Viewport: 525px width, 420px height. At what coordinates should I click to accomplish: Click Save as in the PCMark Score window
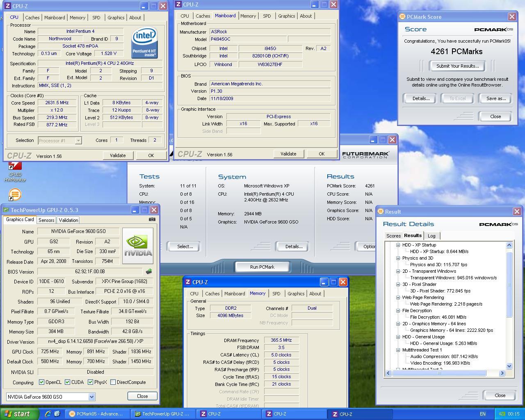tap(496, 98)
